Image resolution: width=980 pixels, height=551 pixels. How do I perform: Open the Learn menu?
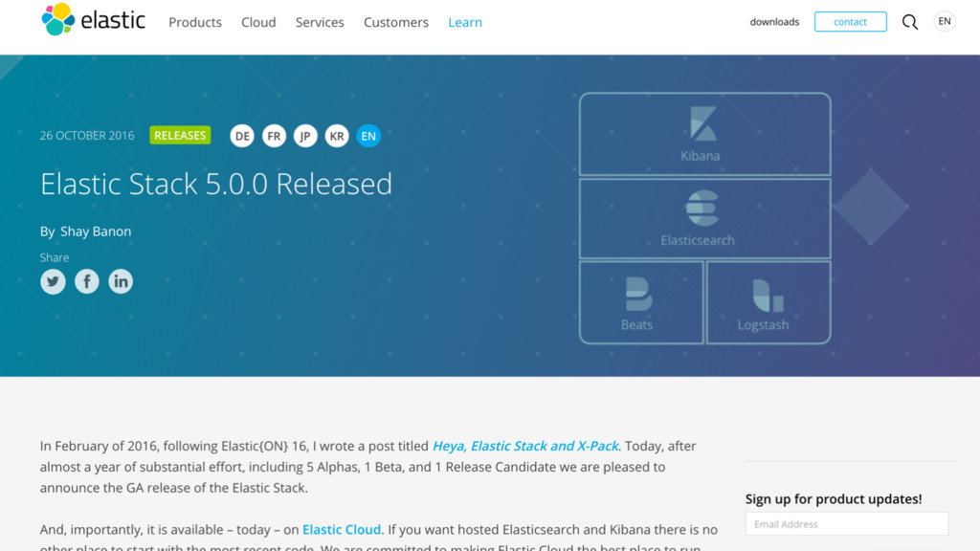(465, 22)
